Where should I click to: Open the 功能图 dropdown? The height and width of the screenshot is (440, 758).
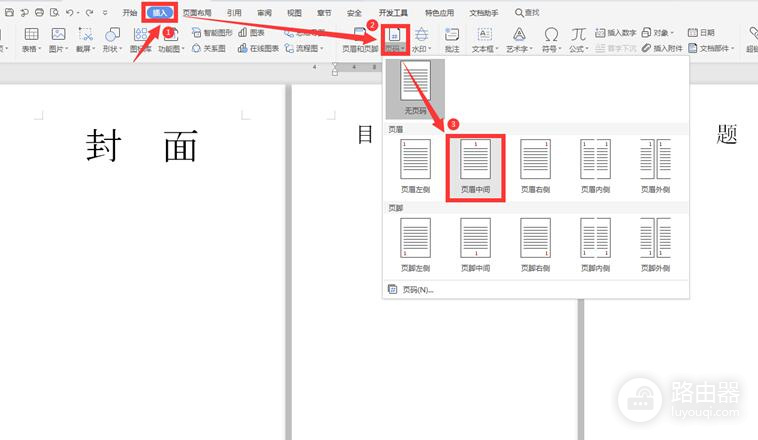pos(171,49)
